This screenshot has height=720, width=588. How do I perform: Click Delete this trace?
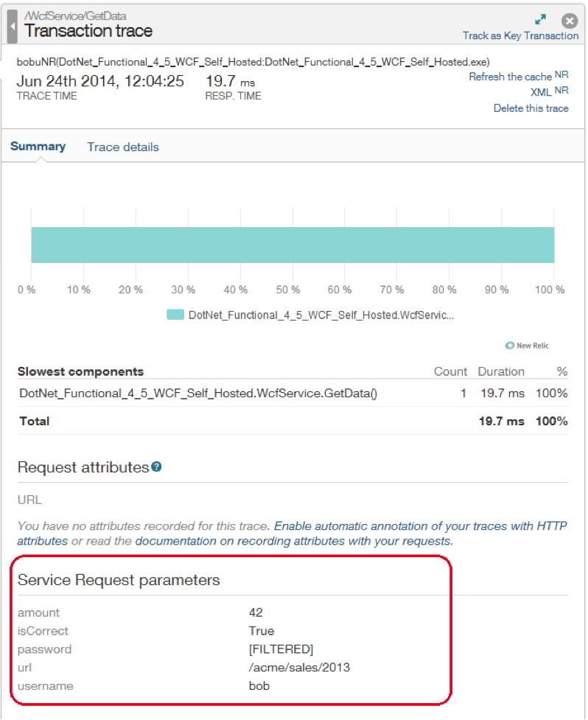pyautogui.click(x=531, y=108)
